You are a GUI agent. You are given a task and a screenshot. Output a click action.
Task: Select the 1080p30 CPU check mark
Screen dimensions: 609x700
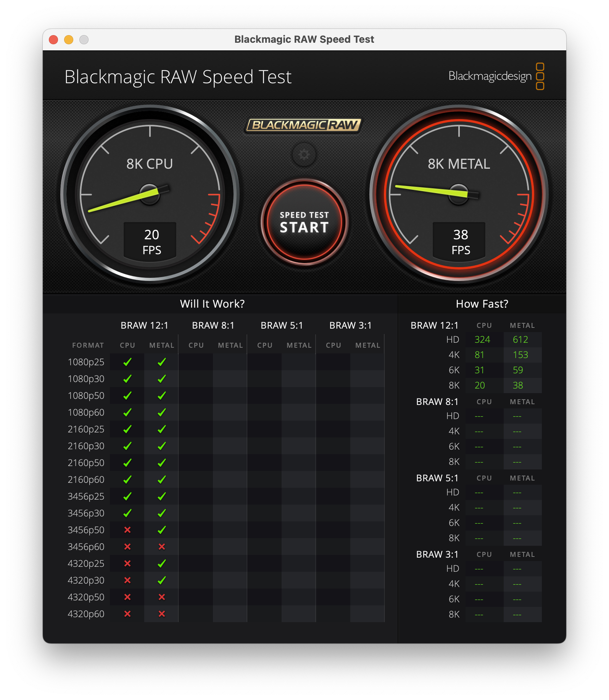127,379
